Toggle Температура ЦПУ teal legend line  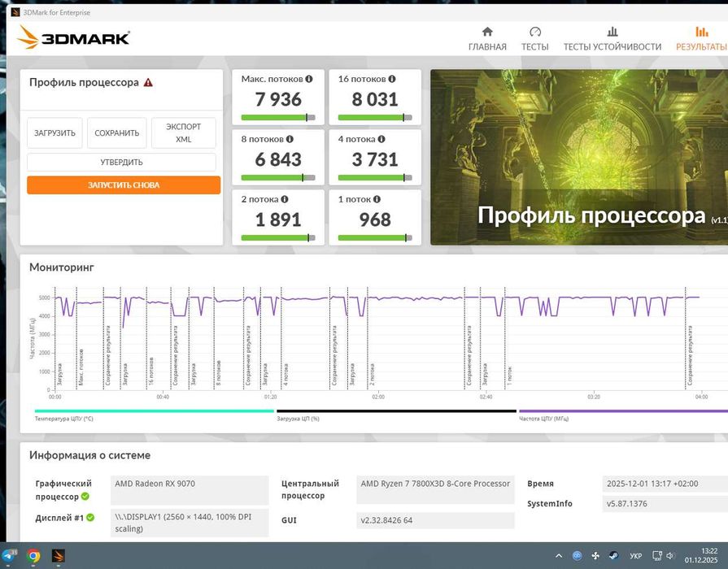pos(155,411)
